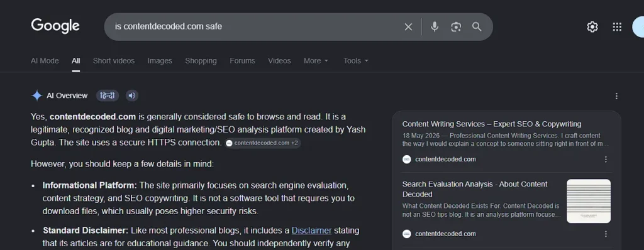Open options for Search Evaluation Analysis result
The width and height of the screenshot is (644, 250).
(x=606, y=234)
